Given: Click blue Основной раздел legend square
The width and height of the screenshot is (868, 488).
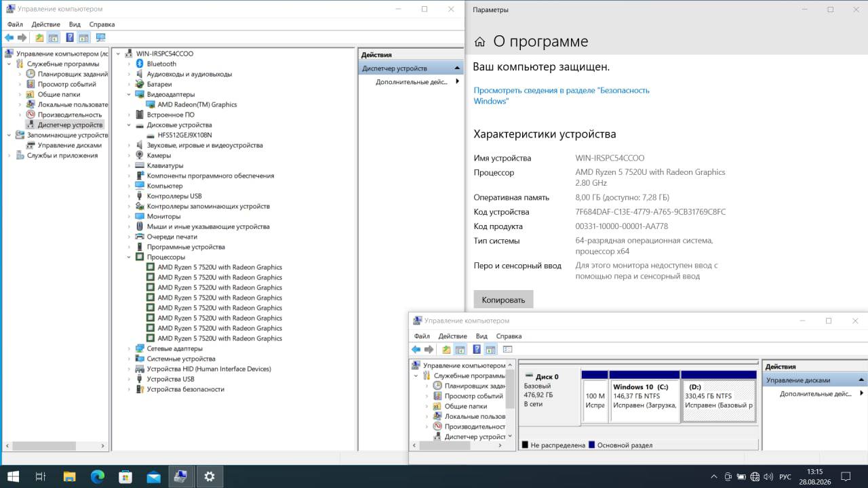Looking at the screenshot, I should [592, 445].
